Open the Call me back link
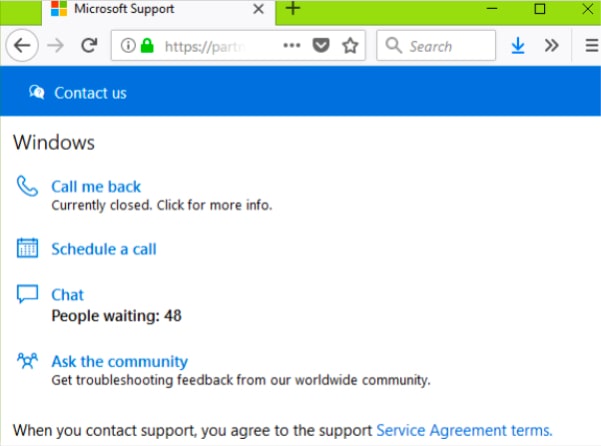Screen dimensions: 601x446 pos(96,187)
